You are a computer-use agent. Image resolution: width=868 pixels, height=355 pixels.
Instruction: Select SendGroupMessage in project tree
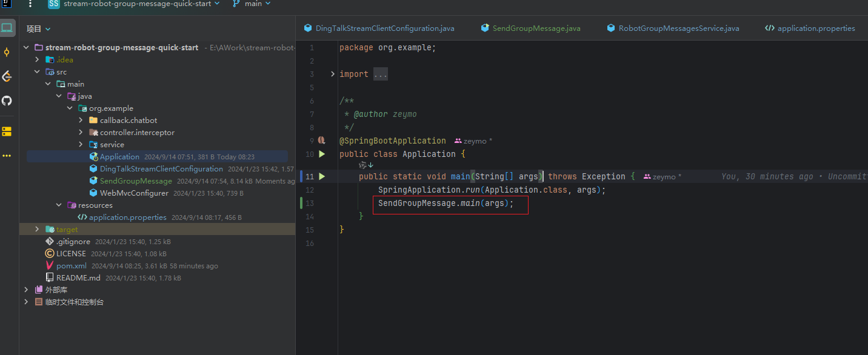136,181
